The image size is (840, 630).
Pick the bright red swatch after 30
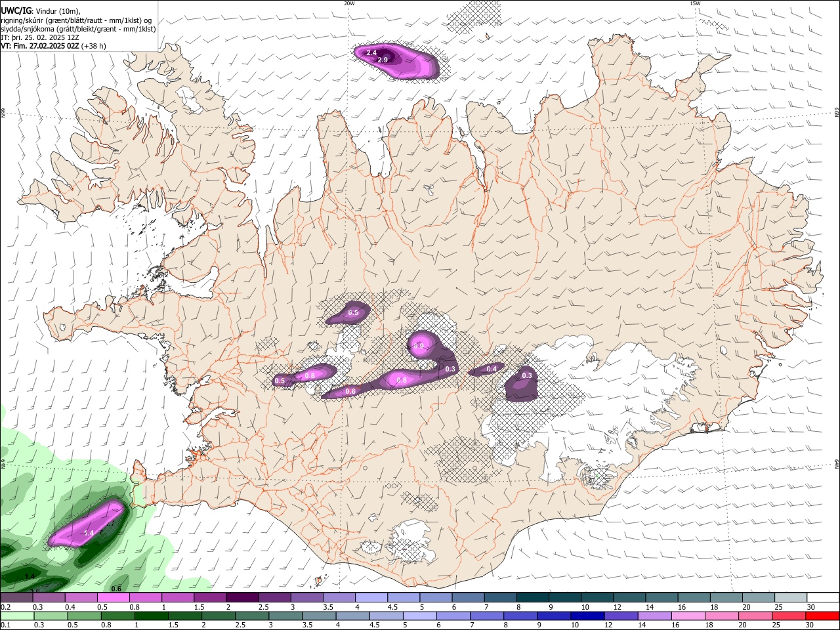pos(822,616)
